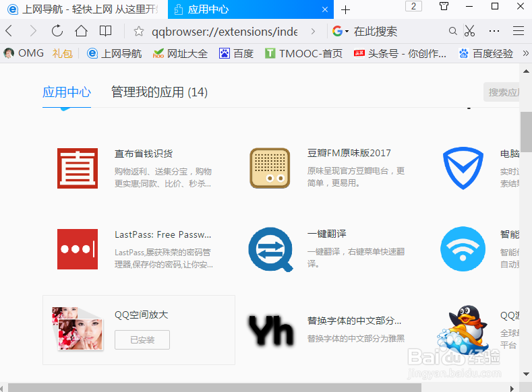Switch to the 上网导航 browser tab

pos(84,9)
